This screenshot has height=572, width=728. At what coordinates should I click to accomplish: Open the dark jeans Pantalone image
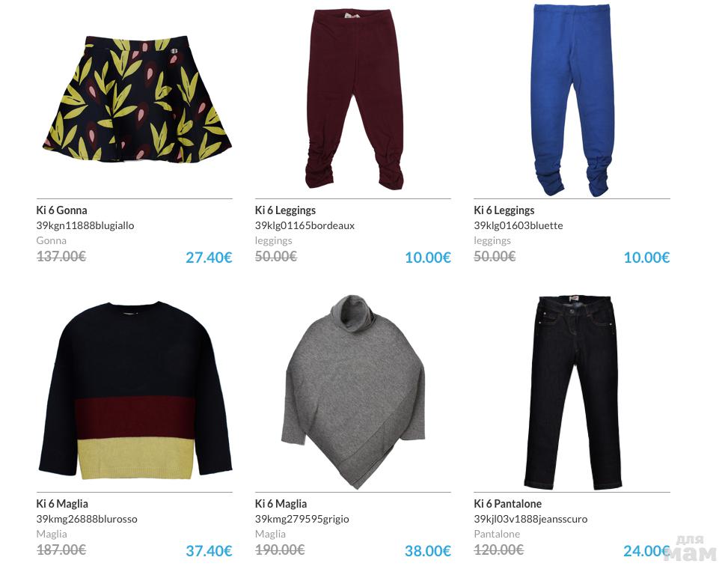(574, 392)
